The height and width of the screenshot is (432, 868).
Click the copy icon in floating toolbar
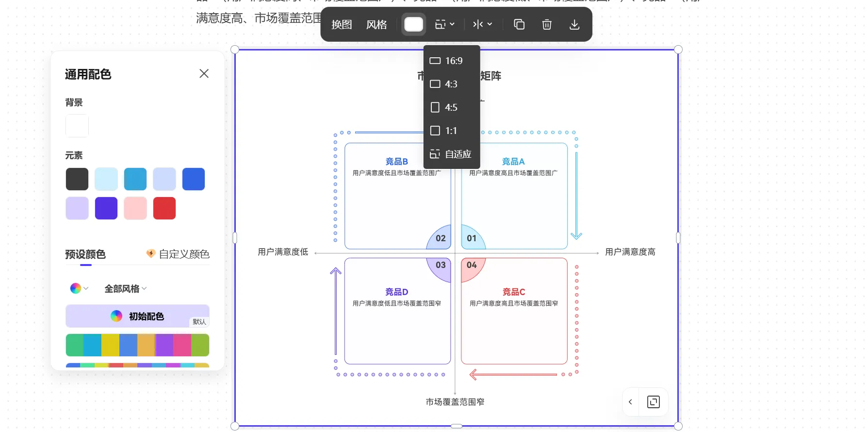pyautogui.click(x=519, y=24)
